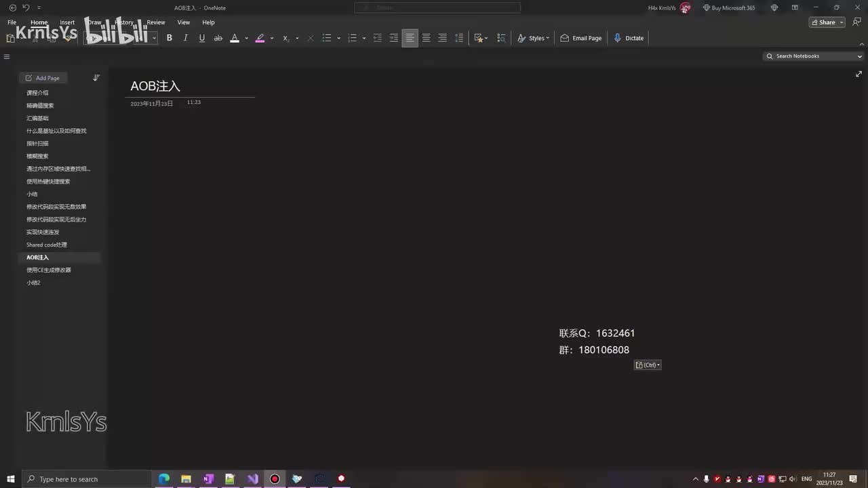Screen dimensions: 868x488
Task: Click Buy Microsoft 365
Action: pos(729,8)
